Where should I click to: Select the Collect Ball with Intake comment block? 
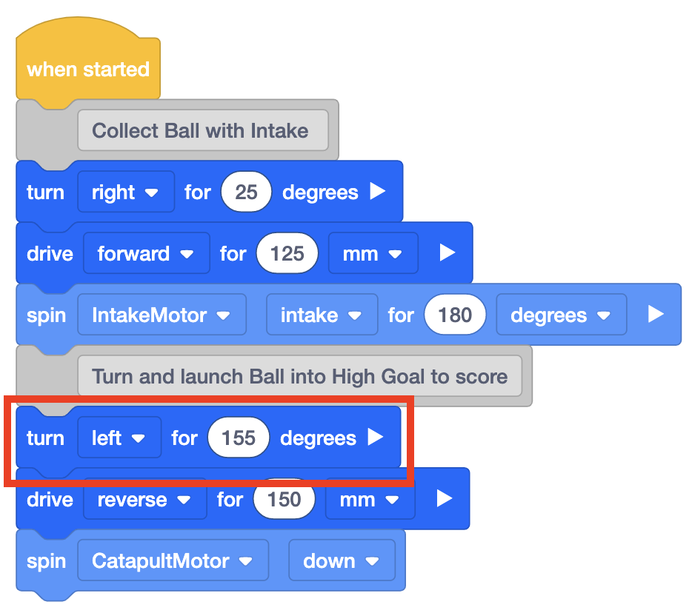coord(203,130)
